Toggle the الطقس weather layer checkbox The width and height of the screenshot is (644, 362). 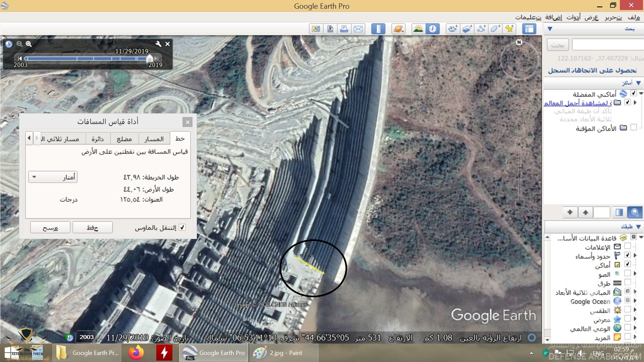[628, 309]
